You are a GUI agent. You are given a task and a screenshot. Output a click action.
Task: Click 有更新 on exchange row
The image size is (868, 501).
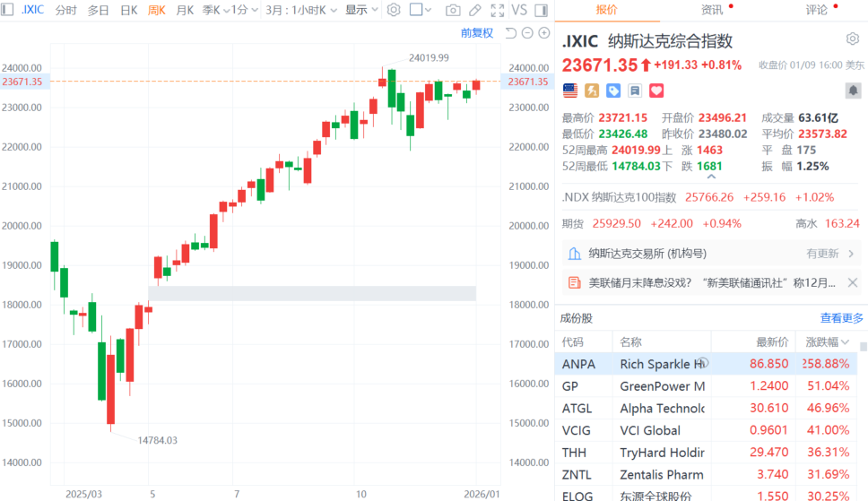(822, 254)
